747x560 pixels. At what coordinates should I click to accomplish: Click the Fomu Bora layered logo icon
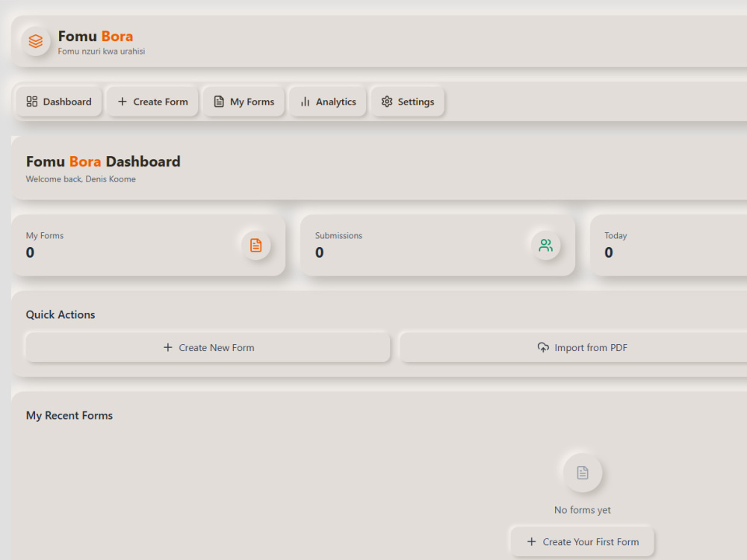pyautogui.click(x=36, y=41)
